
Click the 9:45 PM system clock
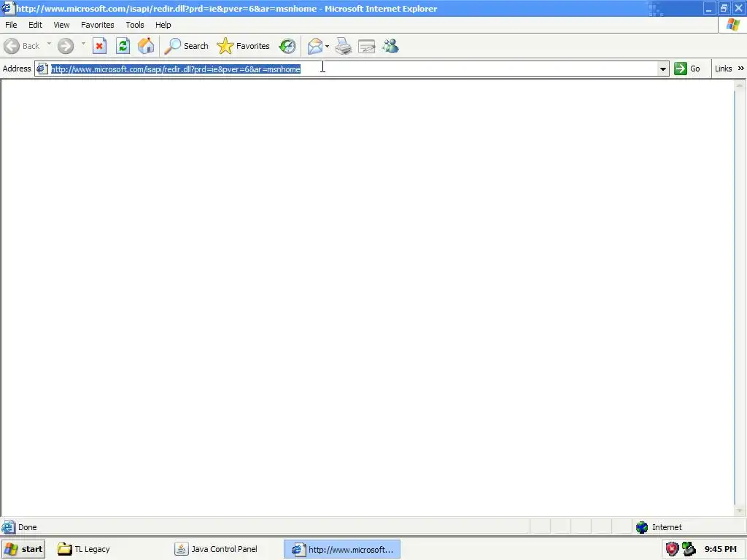pyautogui.click(x=720, y=549)
